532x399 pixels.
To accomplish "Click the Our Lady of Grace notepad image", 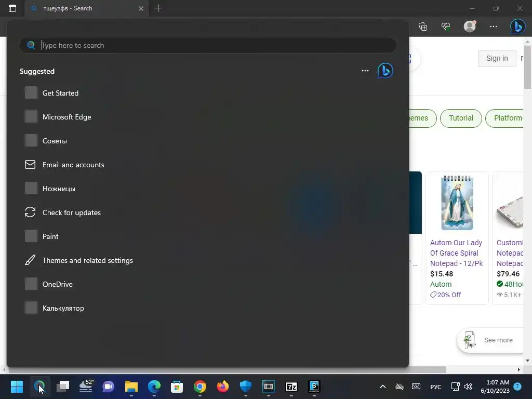I will 457,203.
